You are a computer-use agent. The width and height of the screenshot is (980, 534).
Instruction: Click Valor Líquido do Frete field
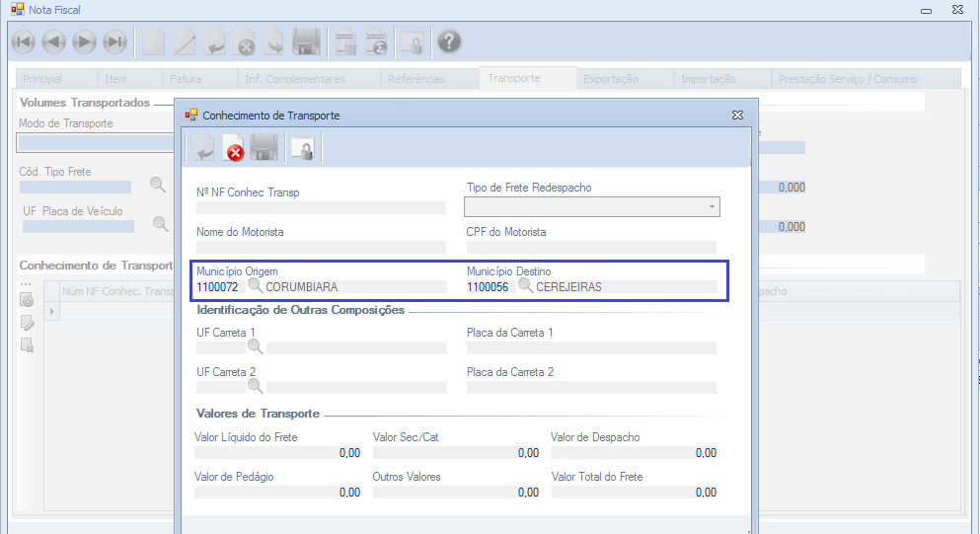pos(278,453)
